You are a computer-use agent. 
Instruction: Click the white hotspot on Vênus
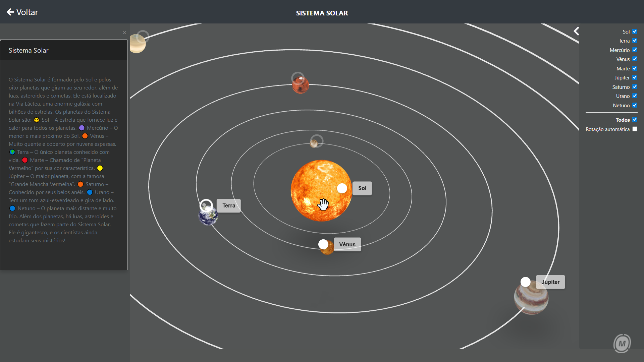[x=323, y=244]
